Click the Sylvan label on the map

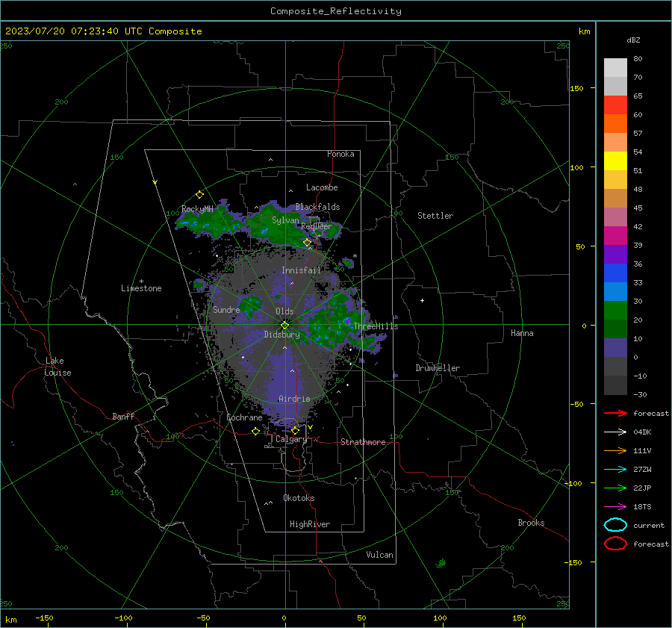(x=285, y=220)
